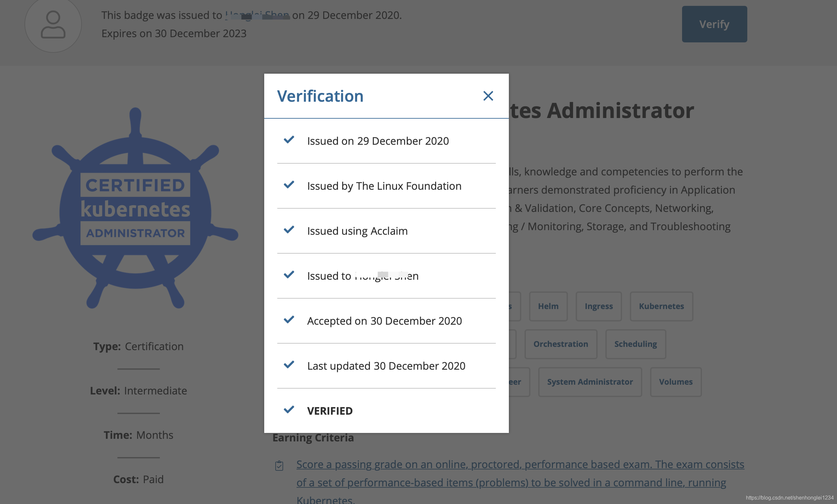This screenshot has width=837, height=504.
Task: Click the 'Last updated 30 December 2020' line
Action: click(386, 366)
